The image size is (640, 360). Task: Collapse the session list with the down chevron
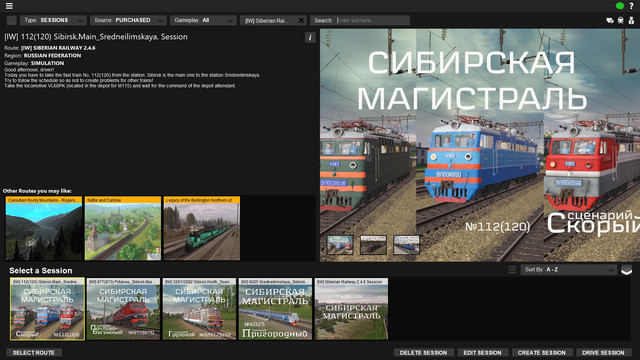[626, 270]
